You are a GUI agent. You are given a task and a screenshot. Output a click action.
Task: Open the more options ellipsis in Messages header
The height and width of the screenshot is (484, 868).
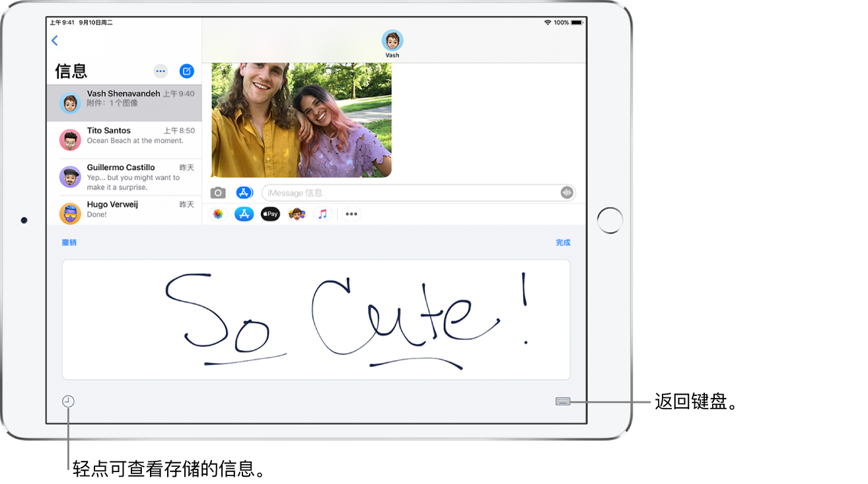pos(161,71)
